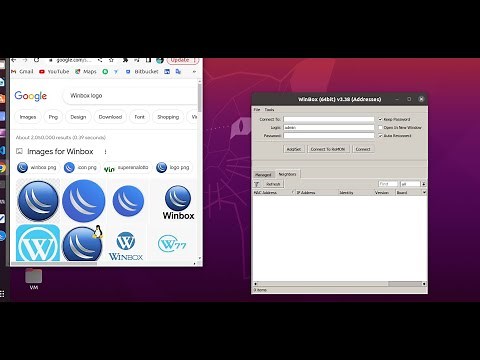Open the 'Images for Winbox' heading link
Image resolution: width=480 pixels, height=360 pixels.
(x=60, y=152)
